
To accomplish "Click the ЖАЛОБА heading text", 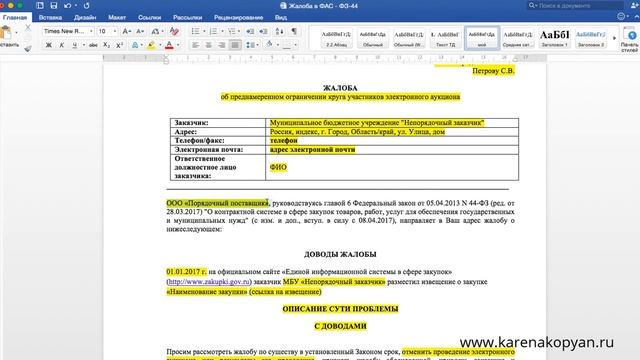I will [340, 88].
